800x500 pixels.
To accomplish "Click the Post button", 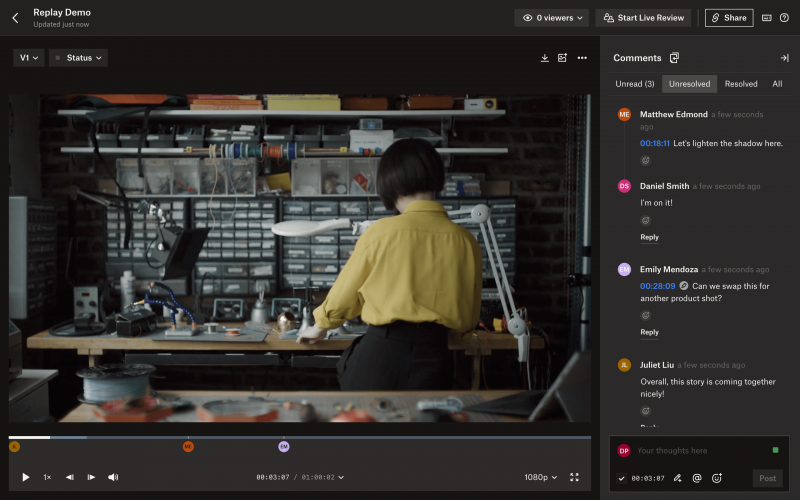I will click(767, 478).
